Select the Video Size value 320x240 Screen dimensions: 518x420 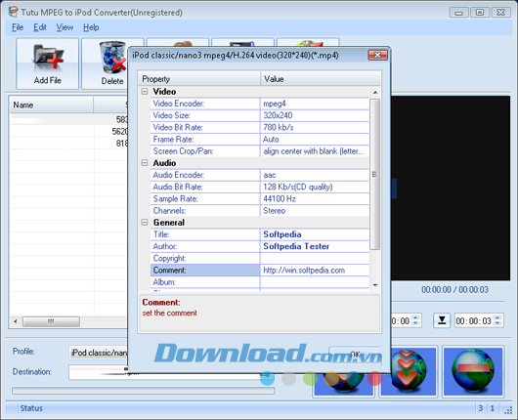[x=315, y=115]
